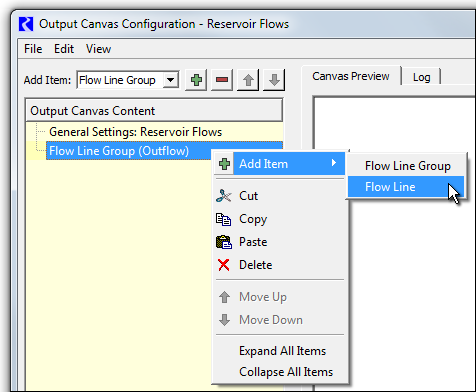Click the move down arrow toolbar button

pos(274,80)
